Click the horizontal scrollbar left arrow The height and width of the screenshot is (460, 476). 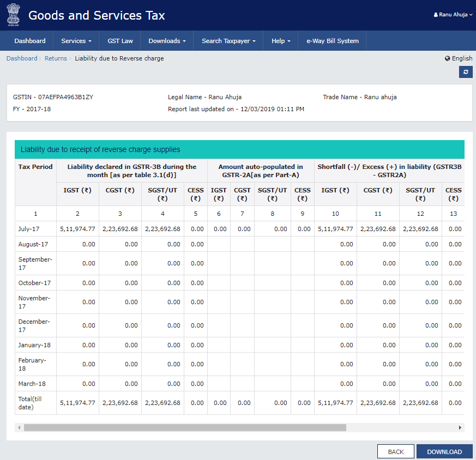coord(19,427)
